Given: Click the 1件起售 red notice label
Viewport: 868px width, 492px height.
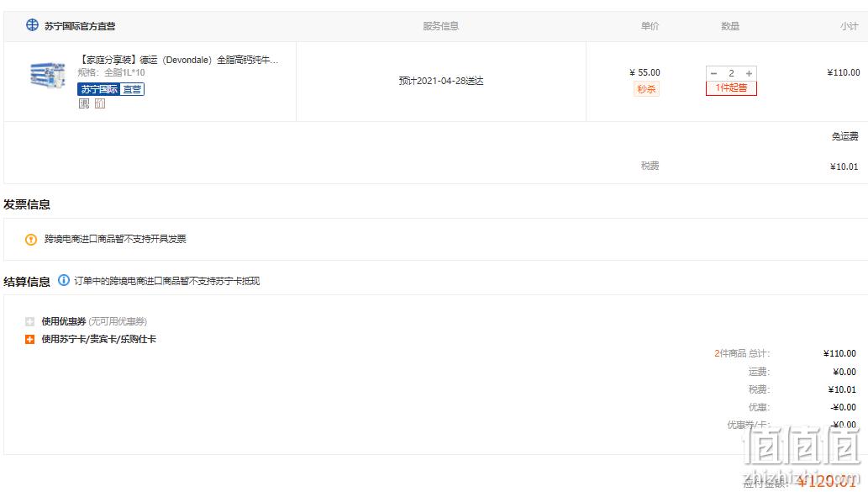Looking at the screenshot, I should point(731,87).
